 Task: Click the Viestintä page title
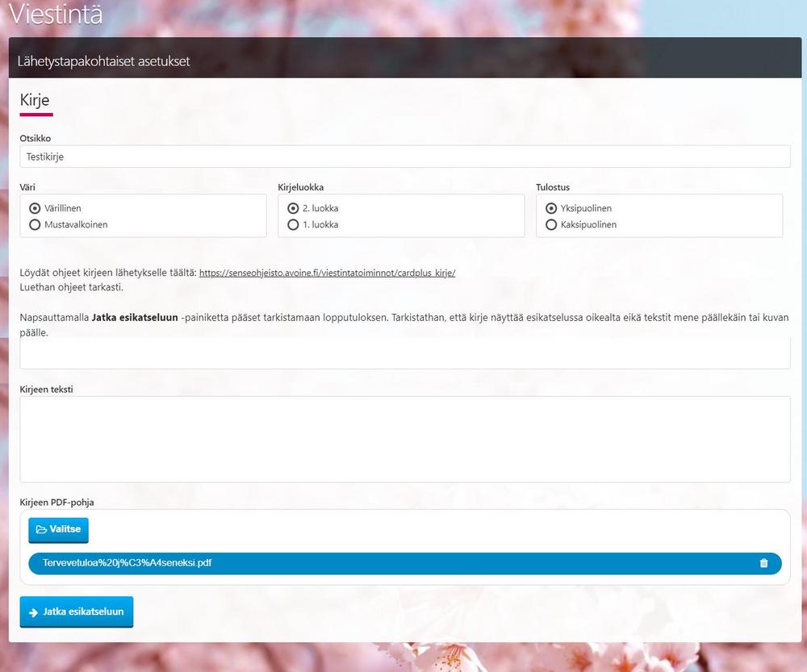point(56,14)
